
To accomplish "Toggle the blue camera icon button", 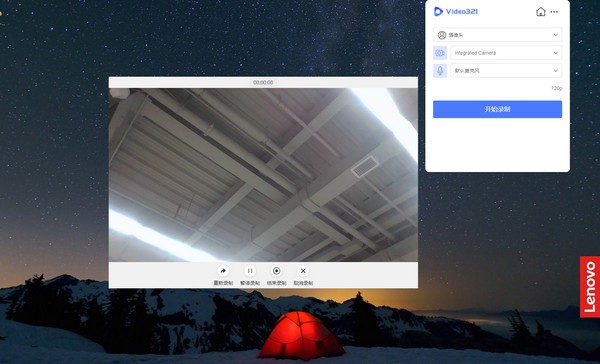I will [440, 53].
